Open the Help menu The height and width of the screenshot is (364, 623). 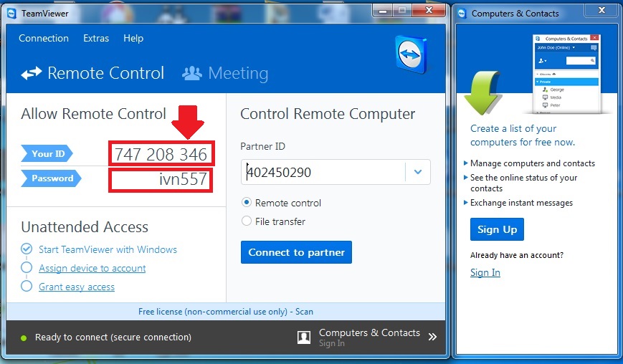[133, 38]
